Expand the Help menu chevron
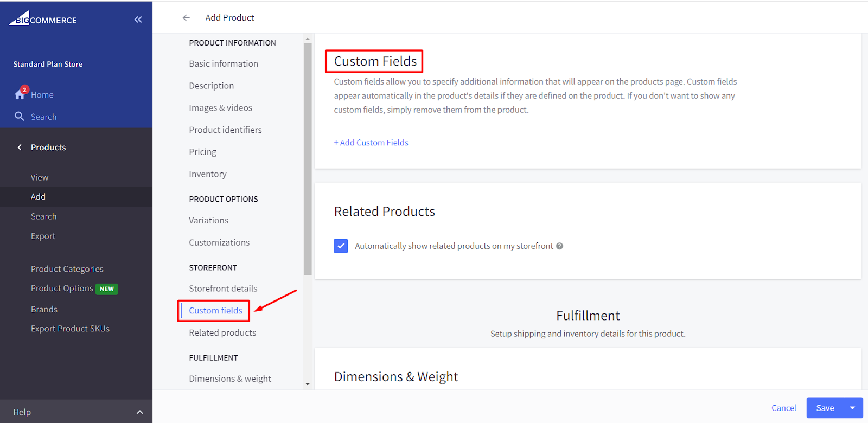868x423 pixels. pyautogui.click(x=140, y=412)
